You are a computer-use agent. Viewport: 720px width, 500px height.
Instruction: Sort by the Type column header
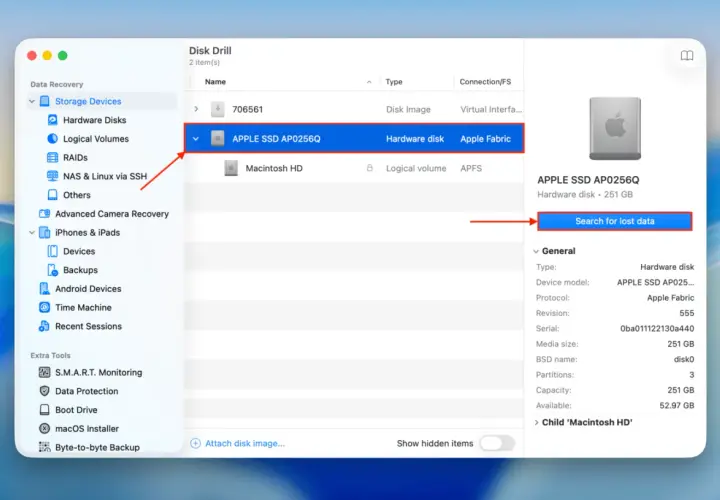(x=394, y=82)
